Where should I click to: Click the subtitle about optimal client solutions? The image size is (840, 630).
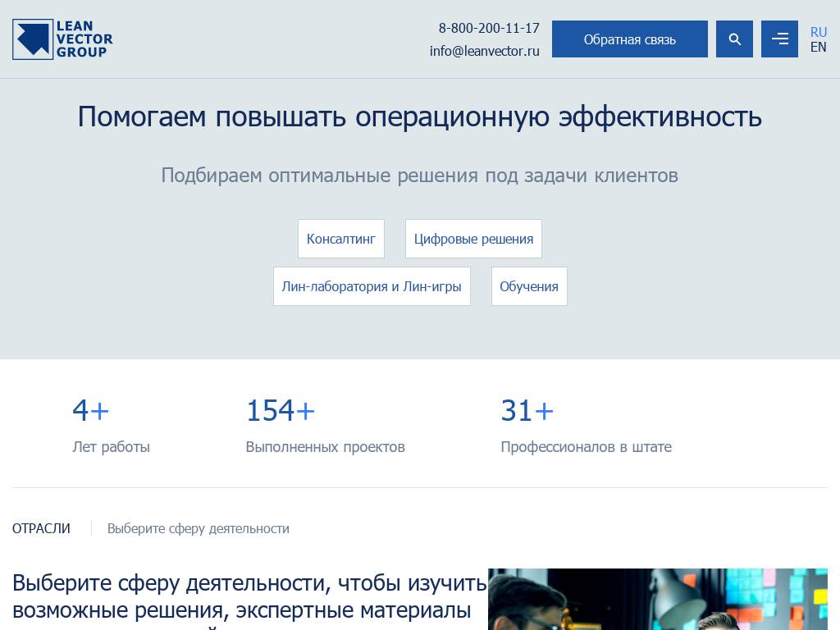click(419, 175)
